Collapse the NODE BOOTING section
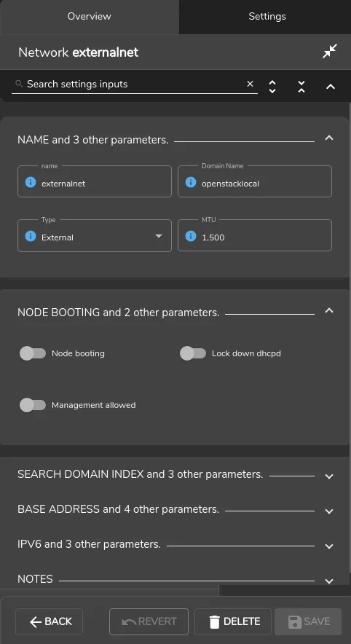Image resolution: width=351 pixels, height=644 pixels. click(x=329, y=310)
